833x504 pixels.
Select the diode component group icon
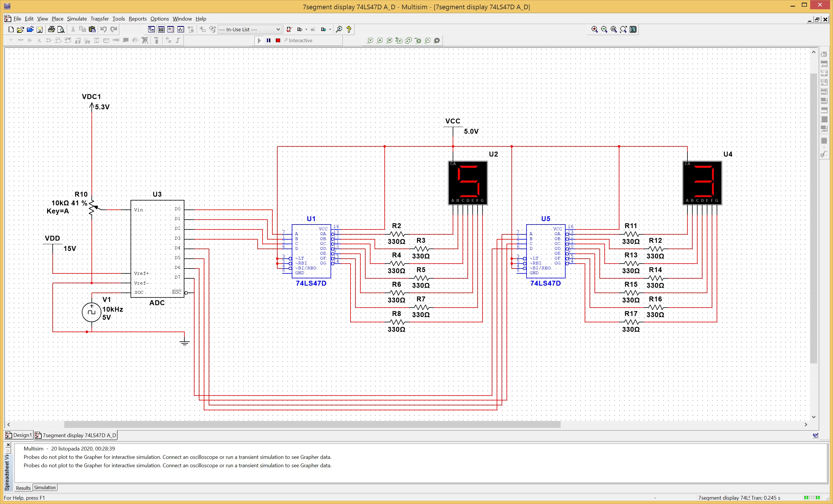tap(30, 40)
